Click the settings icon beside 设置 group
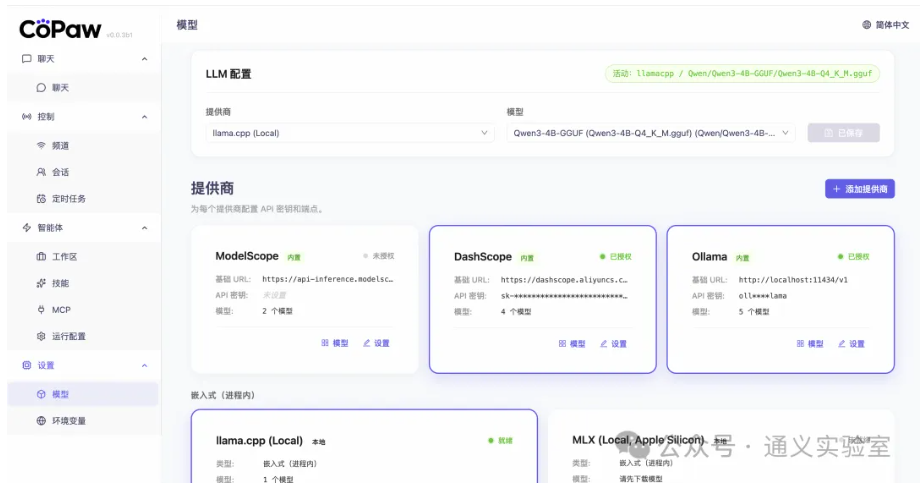The width and height of the screenshot is (924, 492). tap(27, 365)
